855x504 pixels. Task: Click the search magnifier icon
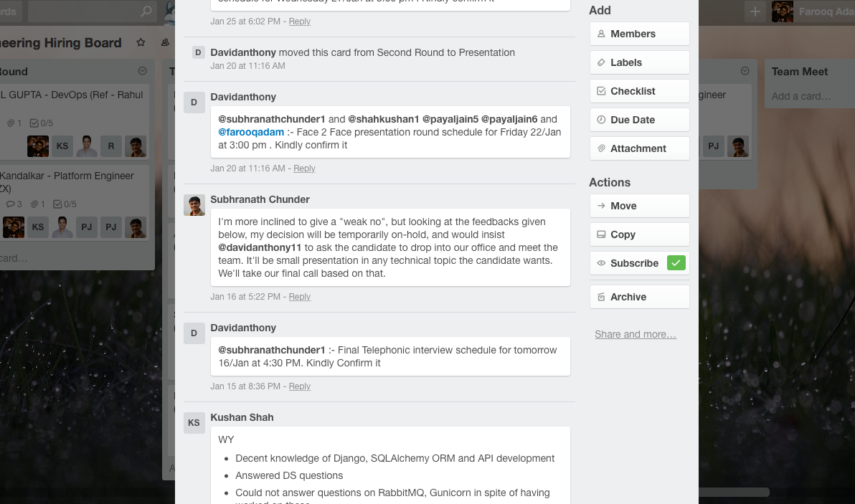146,11
